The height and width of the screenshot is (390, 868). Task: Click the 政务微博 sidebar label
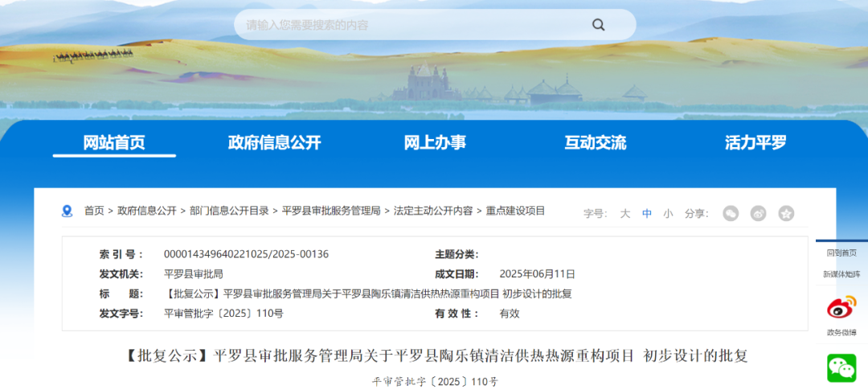841,332
